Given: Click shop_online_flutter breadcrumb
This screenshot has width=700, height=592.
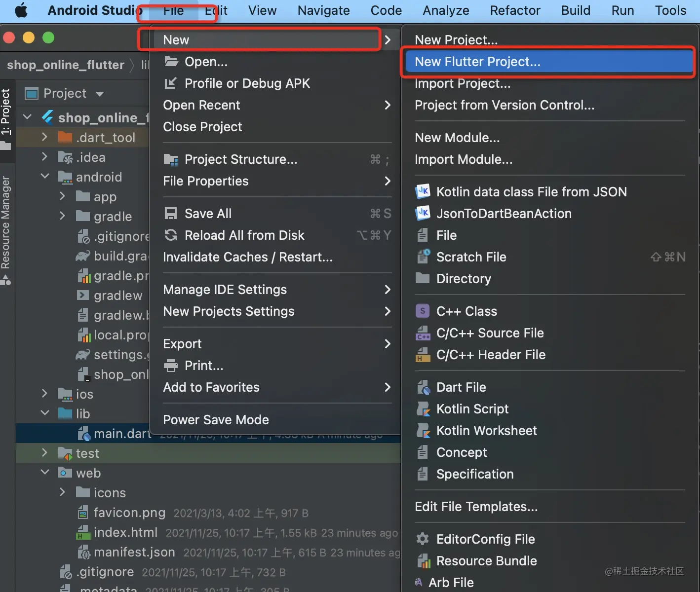Looking at the screenshot, I should click(66, 65).
